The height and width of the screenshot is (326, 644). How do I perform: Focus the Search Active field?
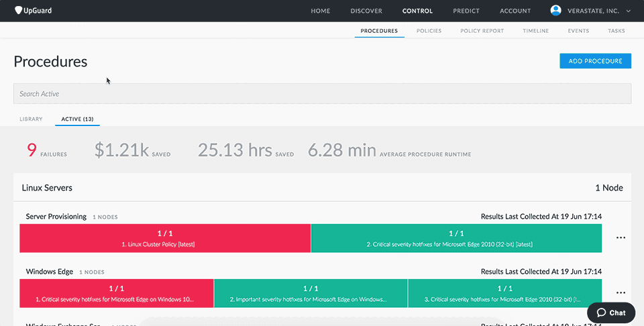pyautogui.click(x=322, y=94)
